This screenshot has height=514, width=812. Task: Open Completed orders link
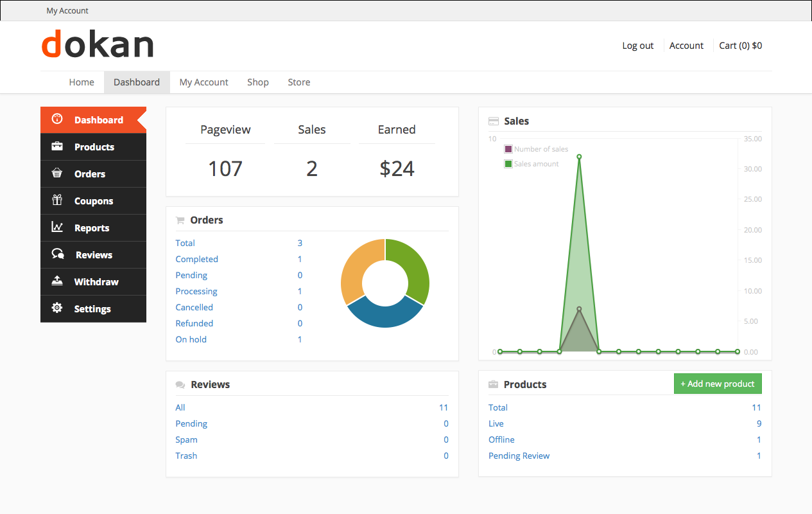click(x=197, y=259)
